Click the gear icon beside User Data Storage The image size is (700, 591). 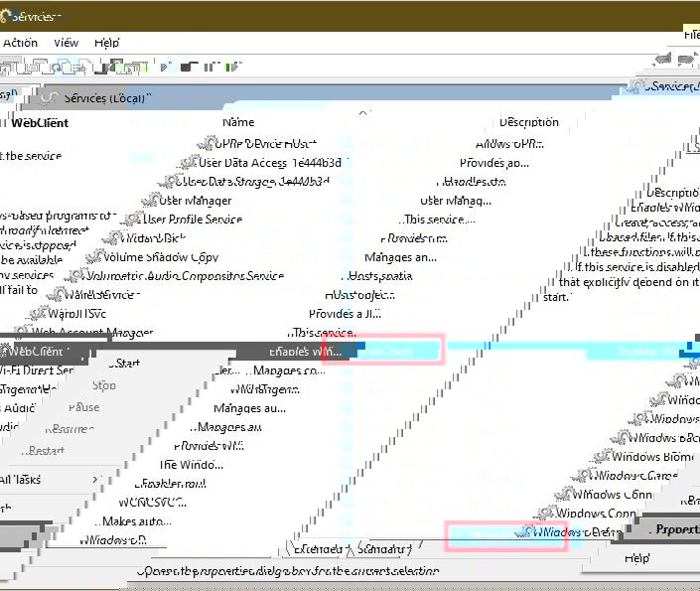(169, 182)
